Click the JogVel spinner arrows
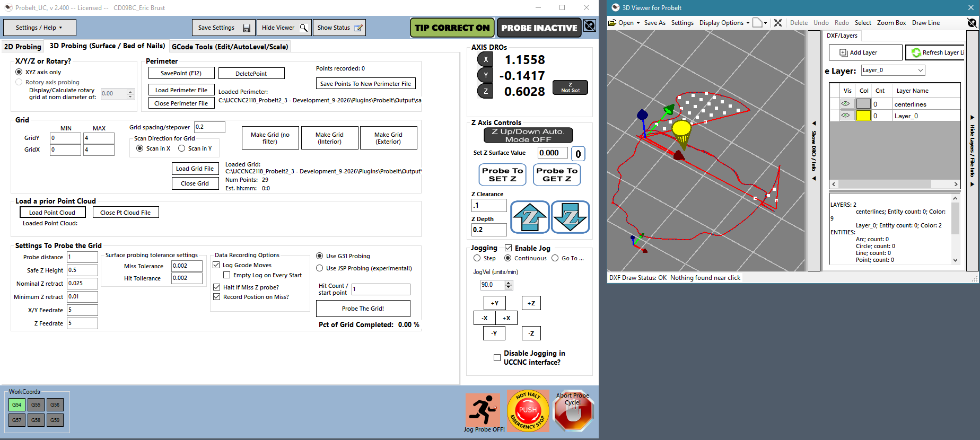Screen dimensions: 980x440 [509, 285]
